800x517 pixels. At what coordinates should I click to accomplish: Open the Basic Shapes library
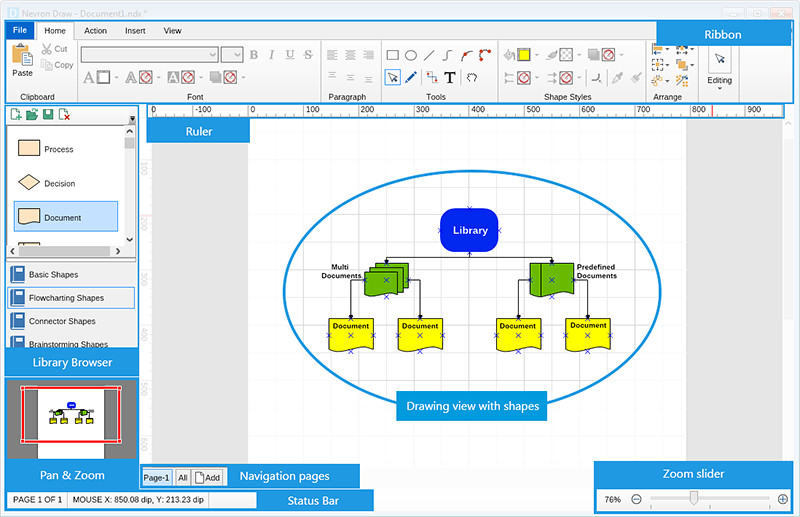pyautogui.click(x=72, y=275)
